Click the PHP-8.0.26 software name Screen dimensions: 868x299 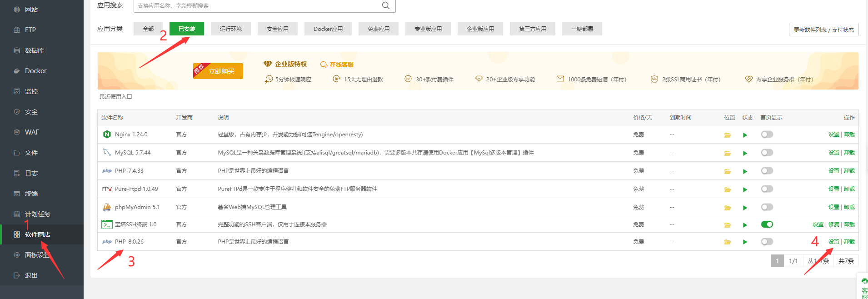pyautogui.click(x=129, y=242)
